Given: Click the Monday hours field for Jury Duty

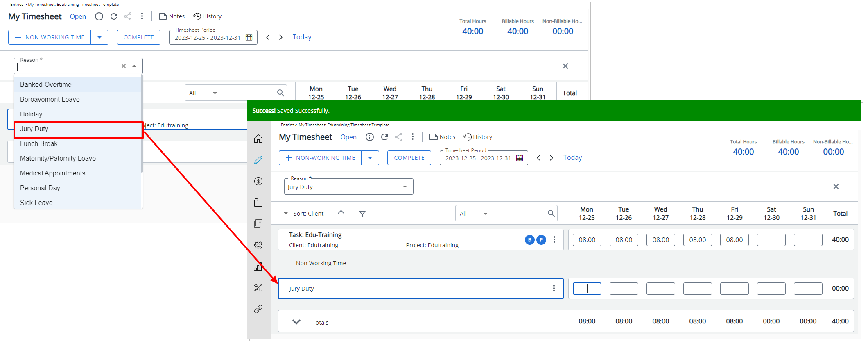Looking at the screenshot, I should pyautogui.click(x=587, y=289).
